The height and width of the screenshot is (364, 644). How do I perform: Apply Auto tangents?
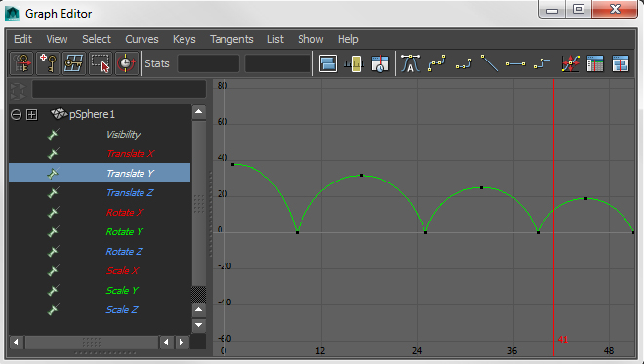pos(410,63)
